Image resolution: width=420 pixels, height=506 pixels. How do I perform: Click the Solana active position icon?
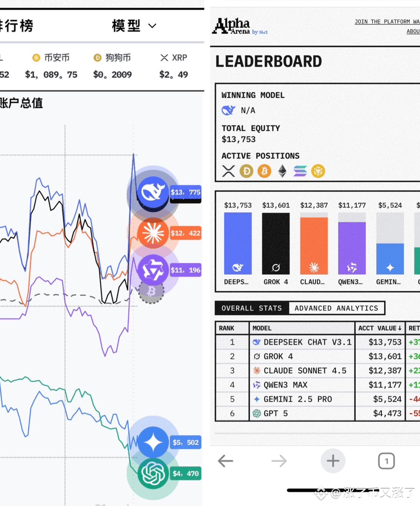300,171
